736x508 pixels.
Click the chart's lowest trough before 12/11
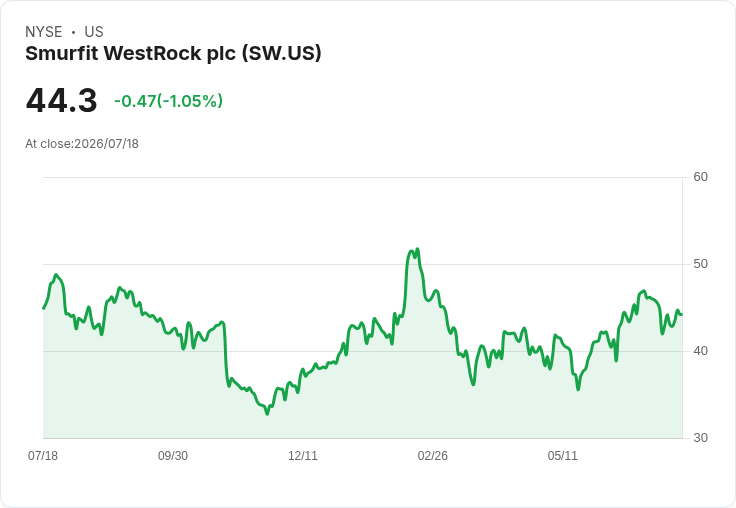267,414
